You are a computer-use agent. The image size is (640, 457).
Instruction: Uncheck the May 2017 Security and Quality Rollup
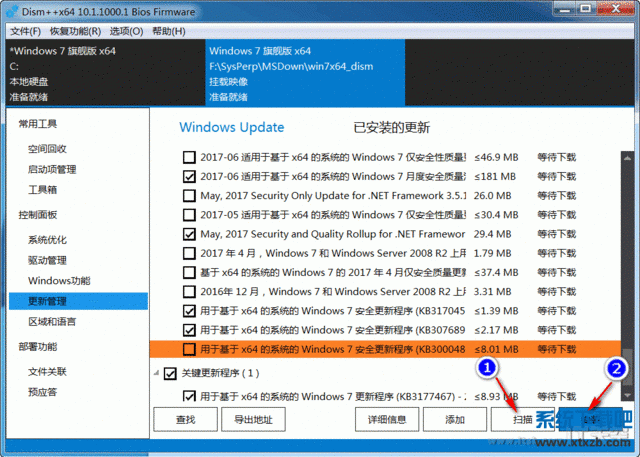click(x=190, y=234)
